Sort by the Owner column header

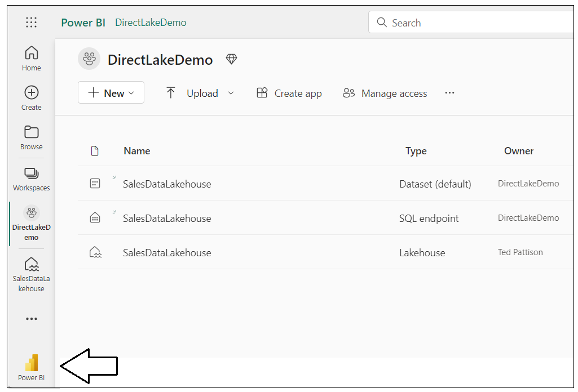[x=519, y=151]
